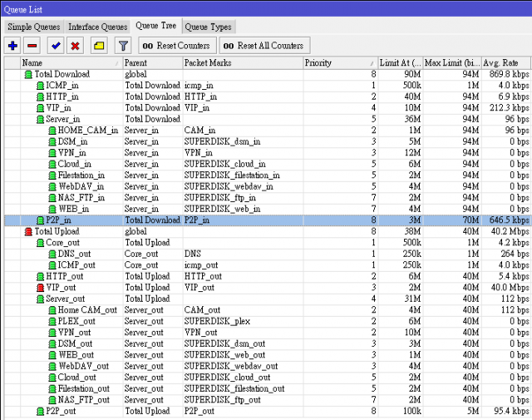
Task: Click packet mark CAM_in
Action: pyautogui.click(x=199, y=131)
